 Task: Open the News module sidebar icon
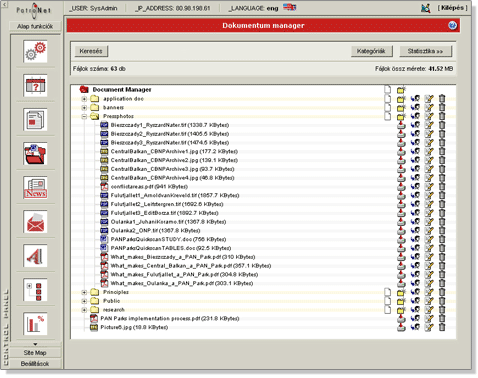click(35, 188)
